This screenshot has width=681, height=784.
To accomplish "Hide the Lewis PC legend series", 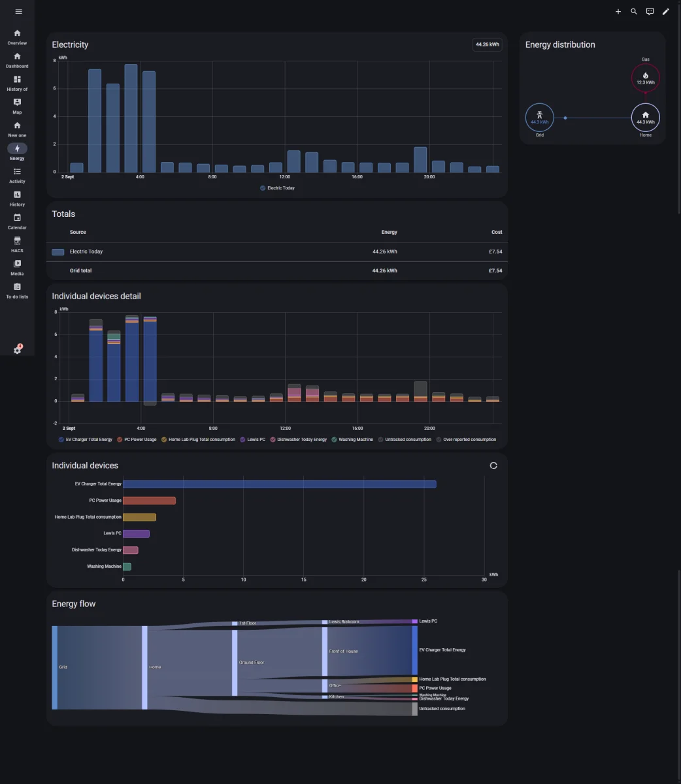I will [x=252, y=440].
